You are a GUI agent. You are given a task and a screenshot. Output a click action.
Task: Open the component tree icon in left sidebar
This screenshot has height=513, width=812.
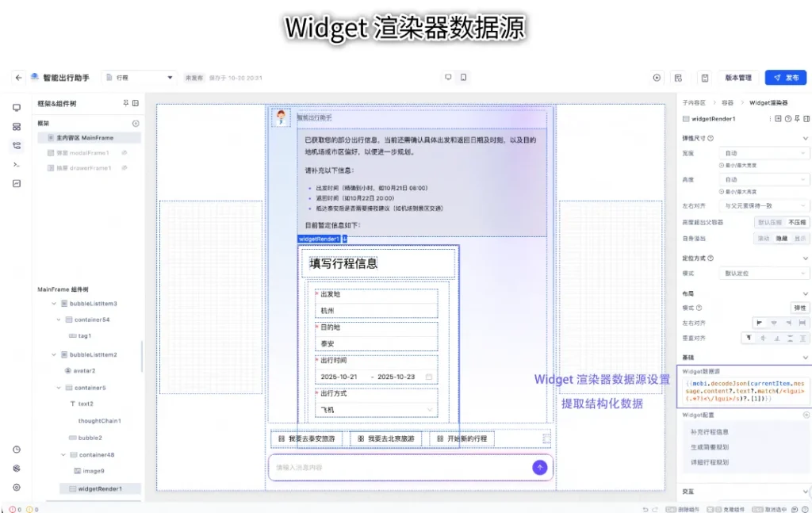coord(17,145)
